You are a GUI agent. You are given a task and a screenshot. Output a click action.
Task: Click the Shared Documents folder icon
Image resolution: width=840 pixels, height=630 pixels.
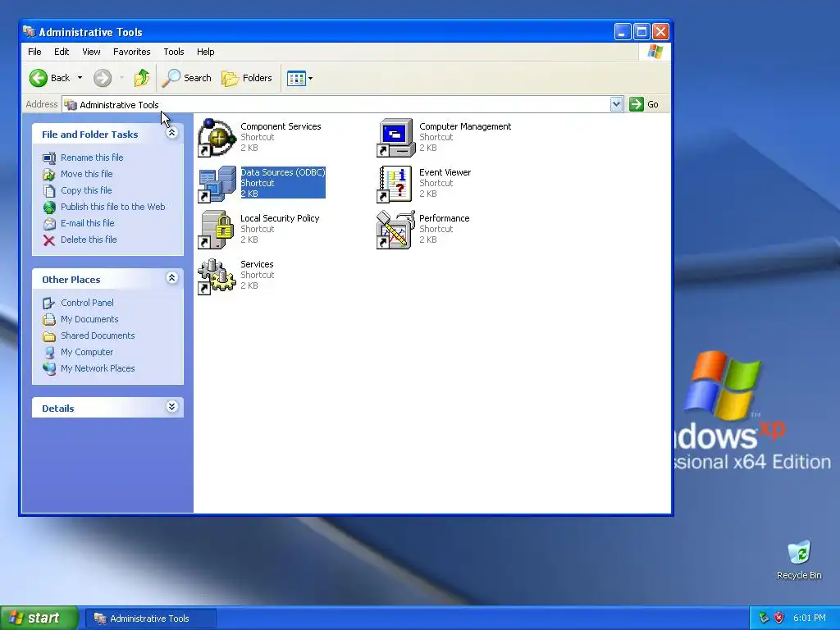click(48, 336)
